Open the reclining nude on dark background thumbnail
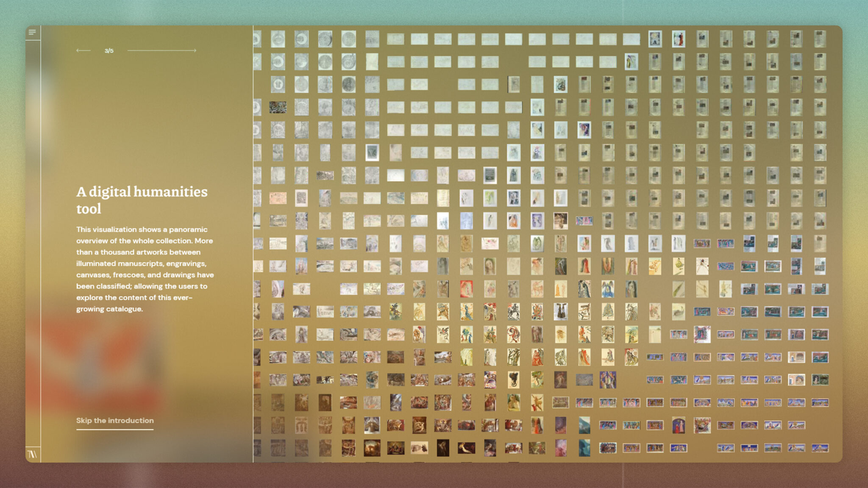 coord(466,448)
